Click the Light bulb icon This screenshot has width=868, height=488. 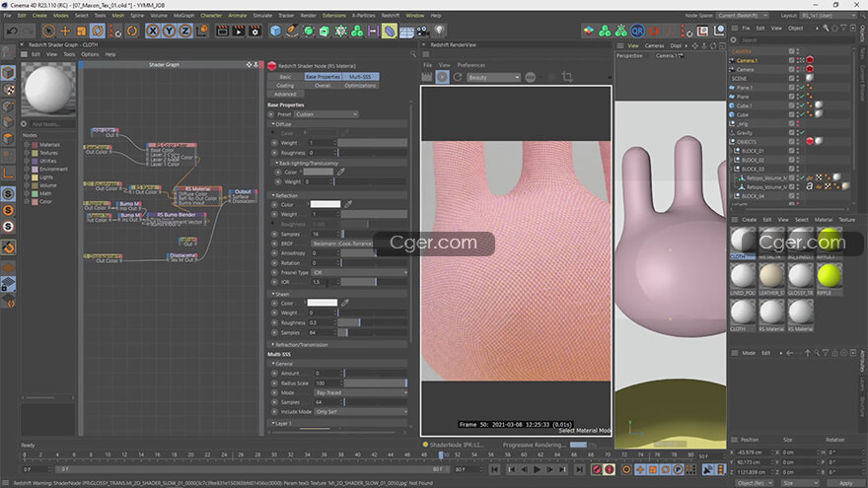pyautogui.click(x=439, y=31)
